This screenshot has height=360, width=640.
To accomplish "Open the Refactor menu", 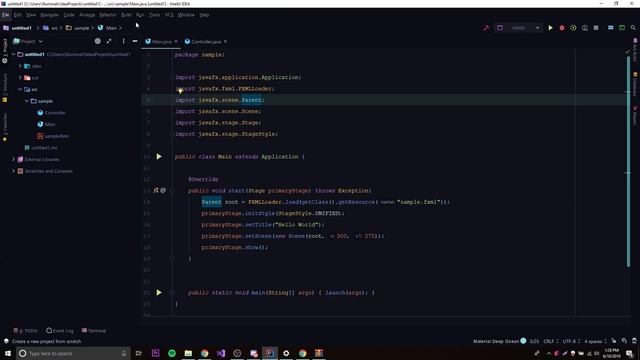I will click(x=108, y=15).
